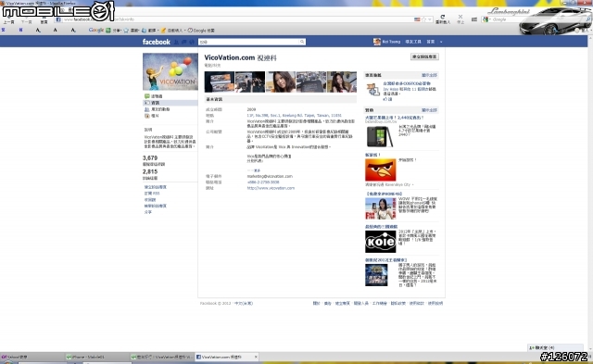
Task: Open the notifications globe icon in Facebook header
Action: (x=192, y=42)
